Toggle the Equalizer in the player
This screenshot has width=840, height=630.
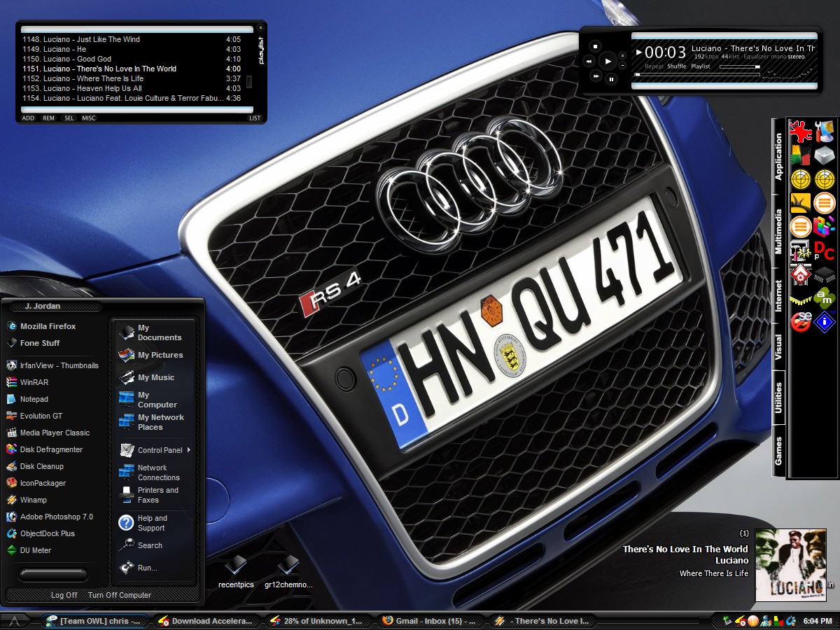[756, 57]
